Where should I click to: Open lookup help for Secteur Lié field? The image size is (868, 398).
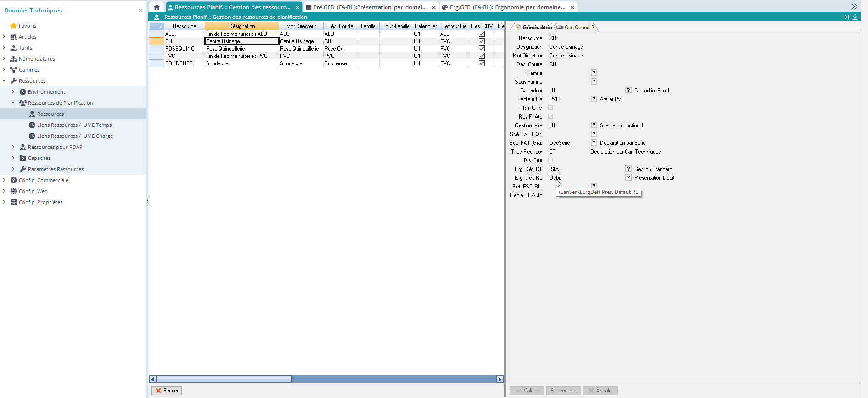pyautogui.click(x=594, y=99)
